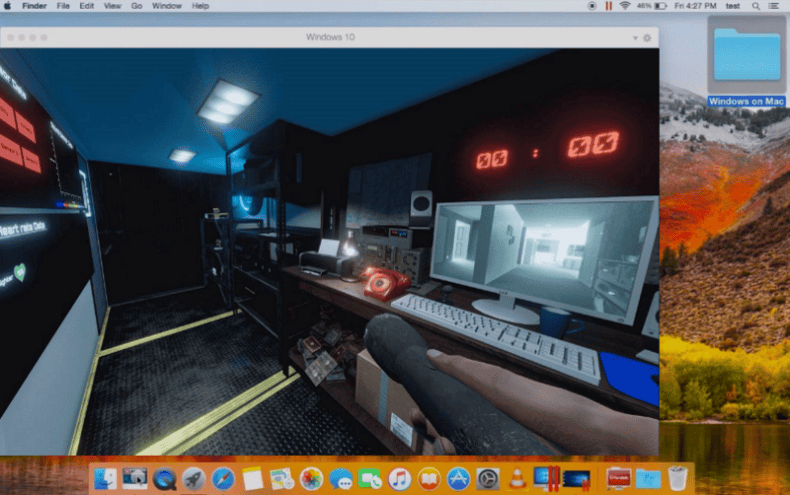Open Messages from the Dock
The image size is (790, 495).
[341, 478]
